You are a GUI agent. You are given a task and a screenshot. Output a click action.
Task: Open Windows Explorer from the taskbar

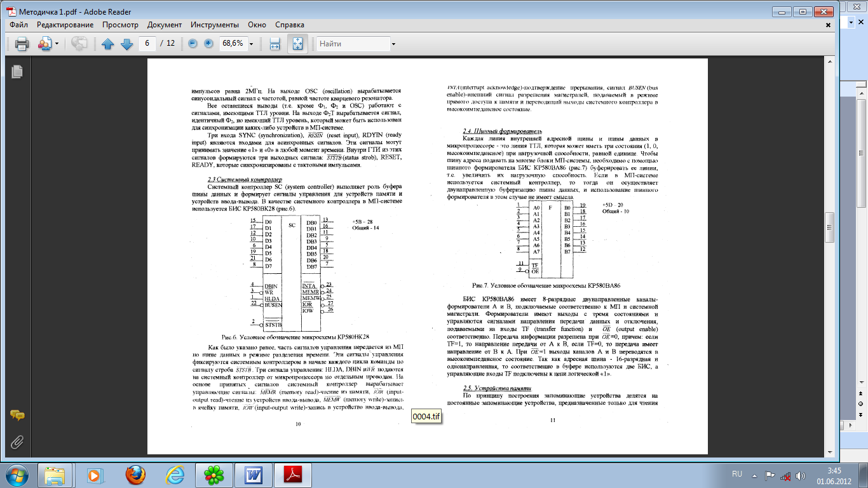pyautogui.click(x=55, y=475)
